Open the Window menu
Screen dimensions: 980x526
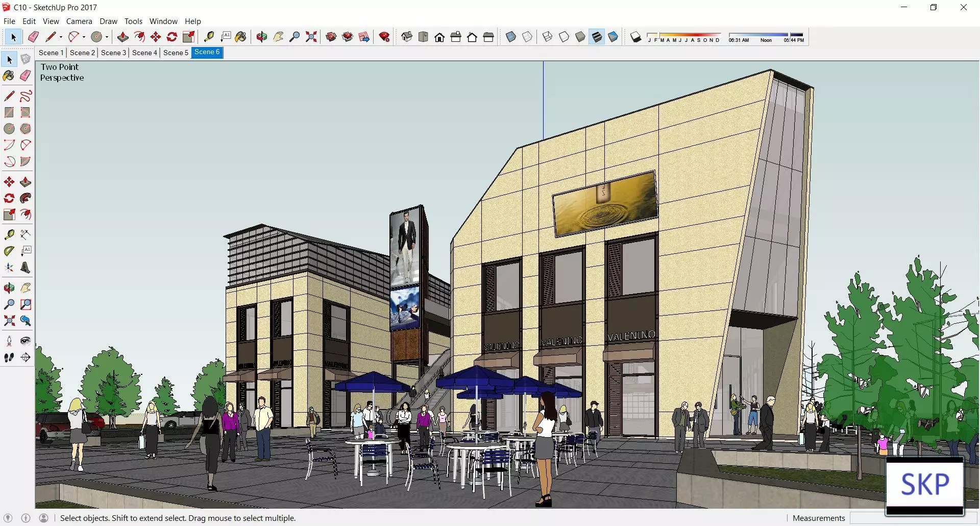163,21
